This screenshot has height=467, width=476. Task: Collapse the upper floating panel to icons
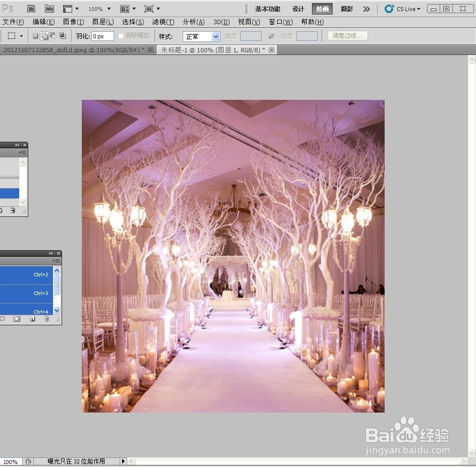(17, 145)
